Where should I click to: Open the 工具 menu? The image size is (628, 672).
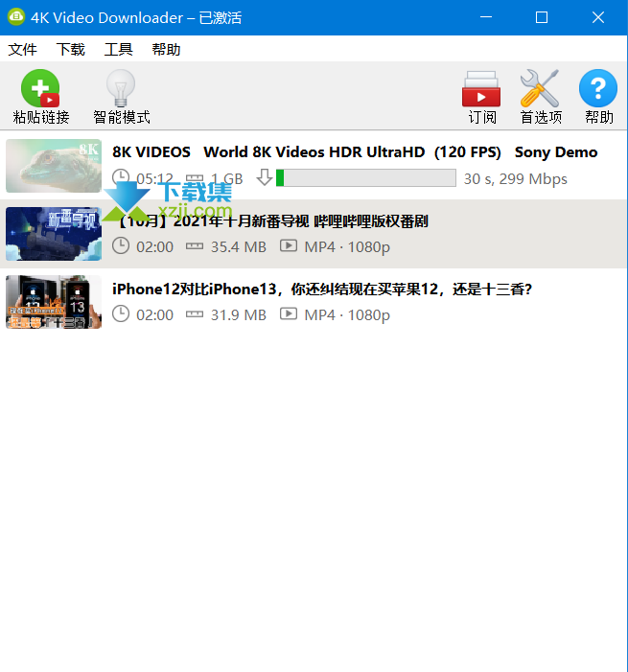119,49
